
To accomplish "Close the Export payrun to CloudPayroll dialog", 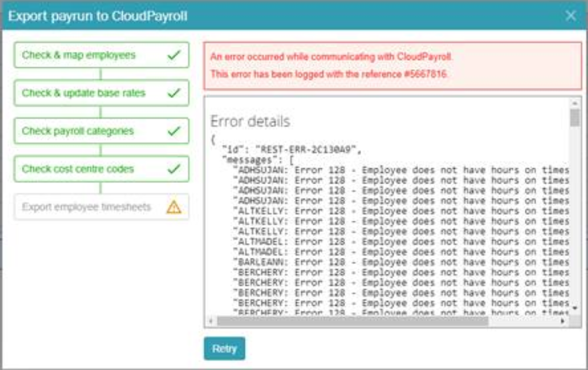I will pos(570,16).
